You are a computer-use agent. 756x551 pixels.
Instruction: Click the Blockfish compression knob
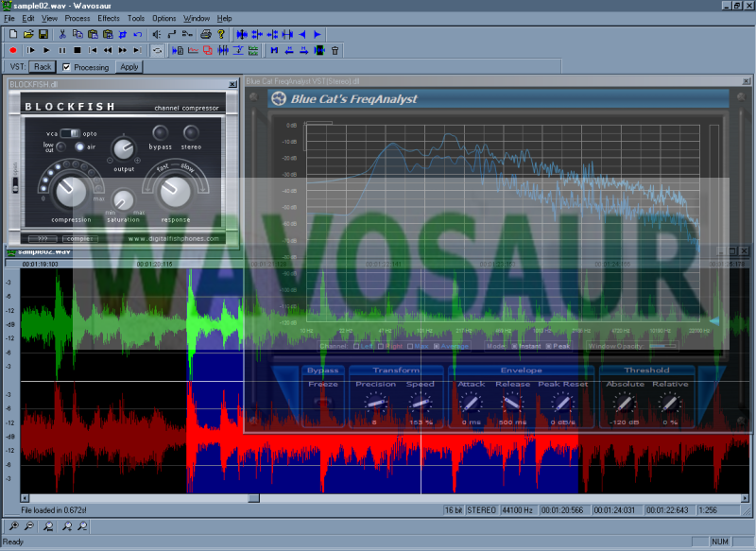[71, 191]
